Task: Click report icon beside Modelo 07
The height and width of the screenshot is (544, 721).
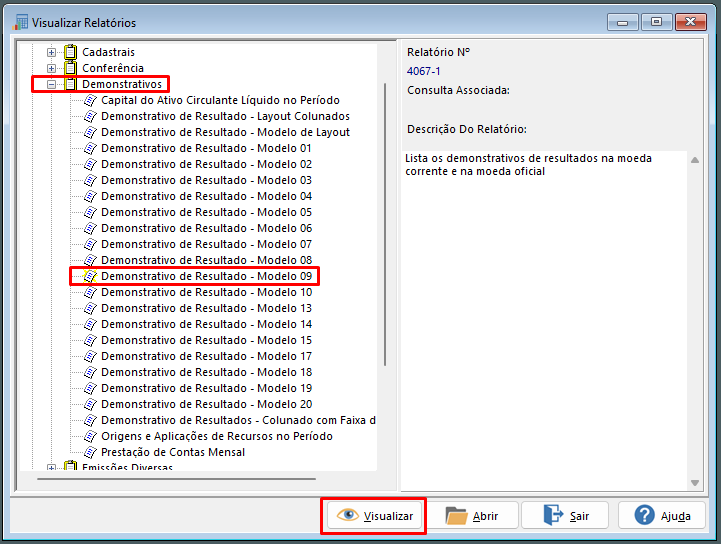Action: [x=91, y=244]
